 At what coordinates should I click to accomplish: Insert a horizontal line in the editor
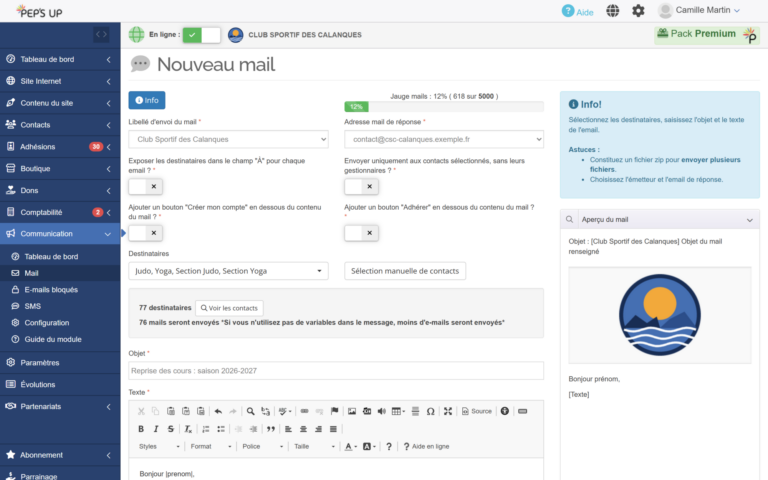pos(415,411)
